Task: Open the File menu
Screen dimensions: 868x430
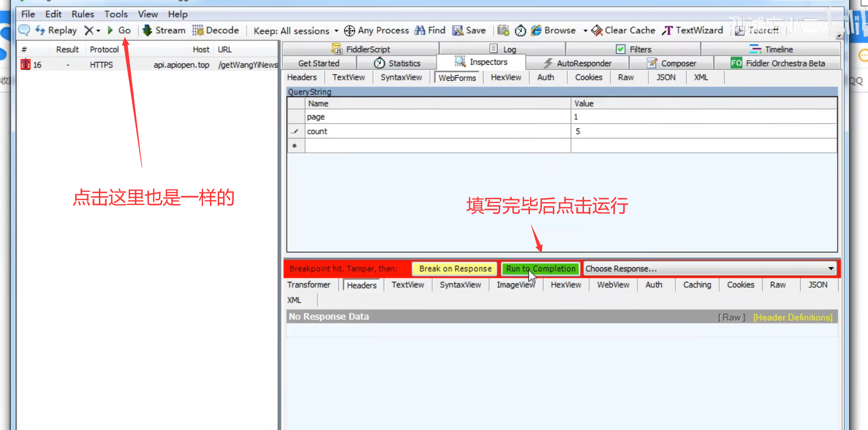Action: (28, 14)
